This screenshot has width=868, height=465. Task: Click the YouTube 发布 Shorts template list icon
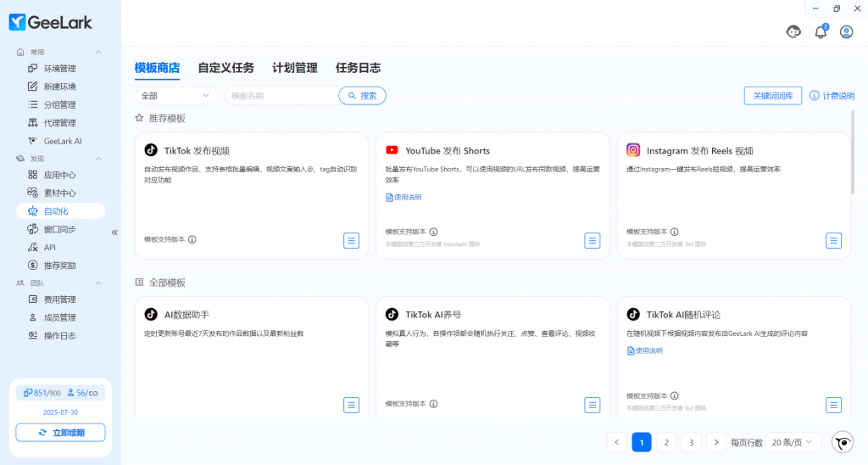coord(593,240)
